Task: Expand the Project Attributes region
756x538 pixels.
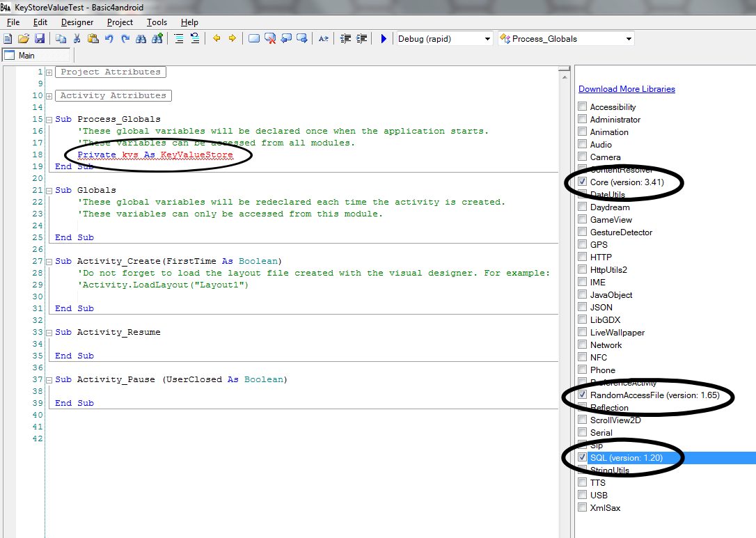Action: [49, 72]
